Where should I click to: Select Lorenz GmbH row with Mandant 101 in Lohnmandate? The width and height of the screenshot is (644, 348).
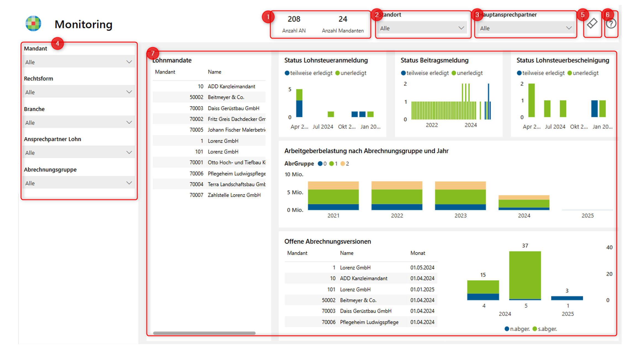click(209, 152)
